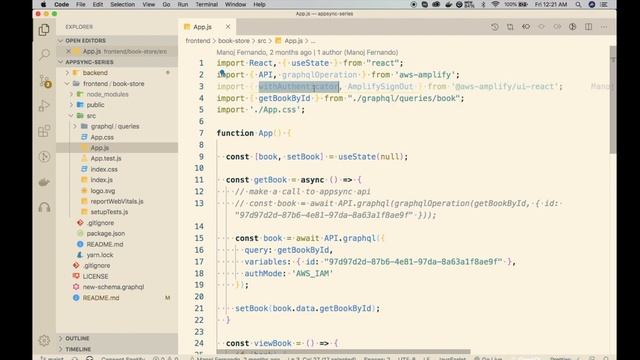Close App.js in Open Editors list

[68, 51]
